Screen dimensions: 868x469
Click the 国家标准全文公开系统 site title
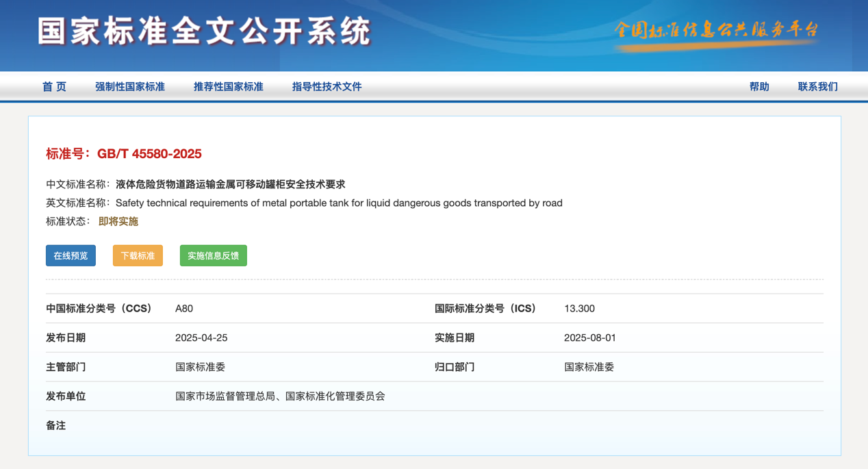coord(204,31)
